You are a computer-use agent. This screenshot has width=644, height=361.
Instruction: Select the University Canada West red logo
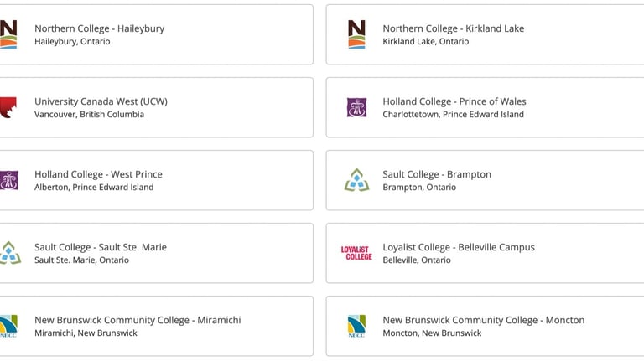(x=8, y=107)
